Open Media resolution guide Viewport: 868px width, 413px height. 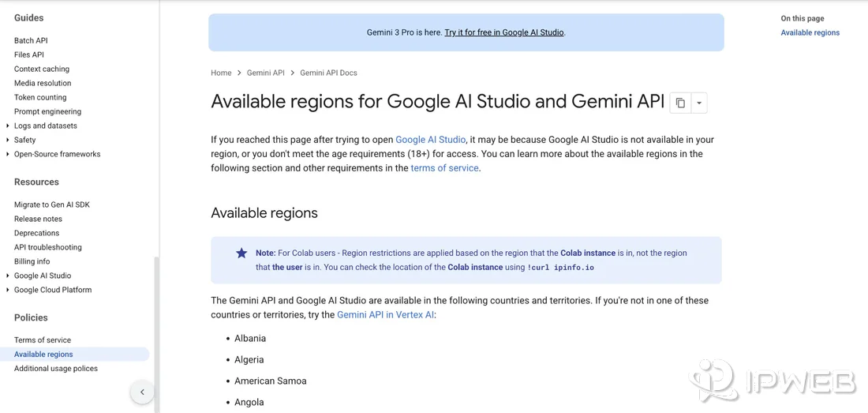tap(43, 83)
